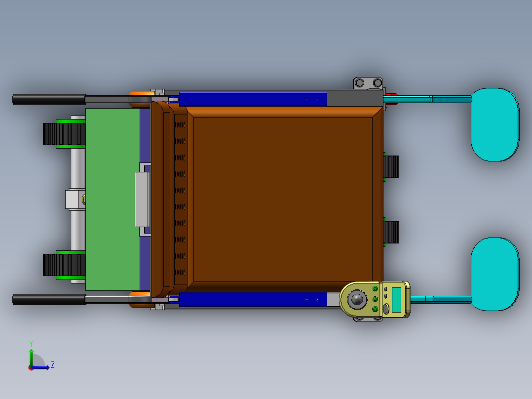Select the blue armrest pad beside the controller

(253, 300)
